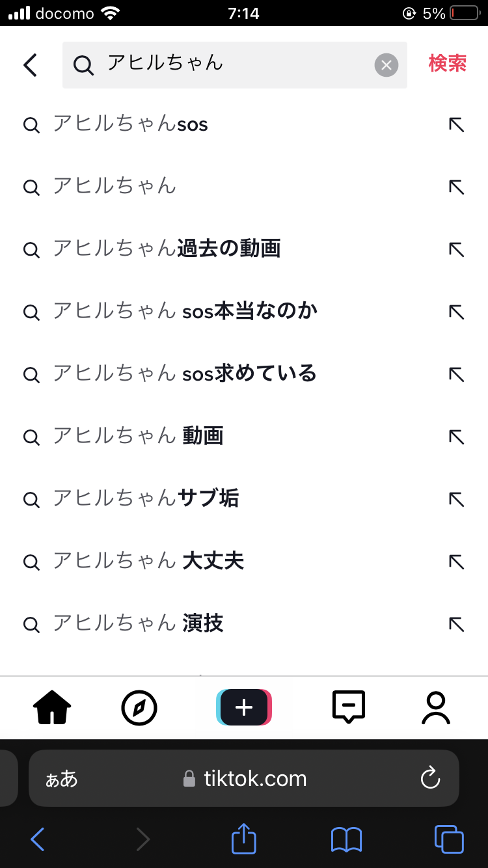Tap the TikTok Home icon

click(x=52, y=707)
